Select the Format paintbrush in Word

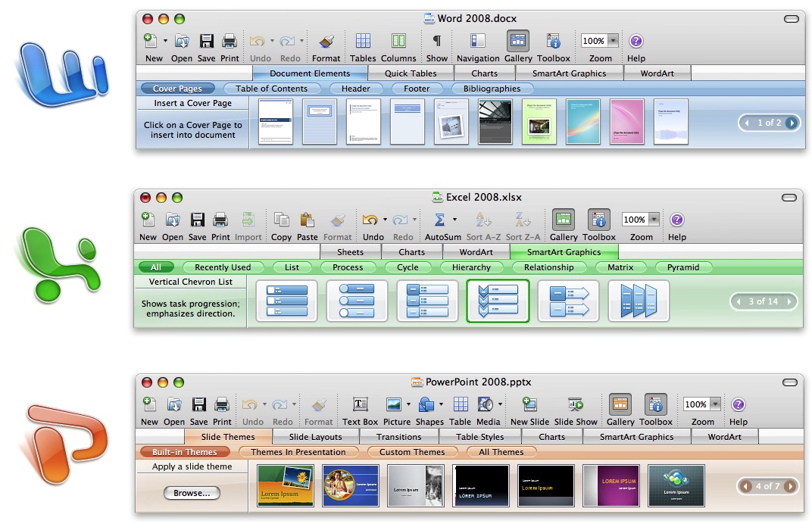(x=326, y=41)
